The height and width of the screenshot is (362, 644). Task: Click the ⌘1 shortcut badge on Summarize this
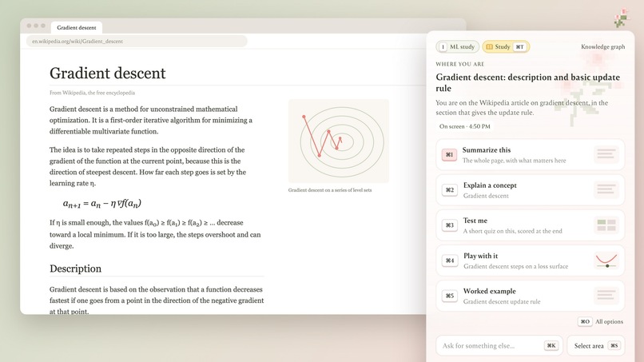point(449,155)
